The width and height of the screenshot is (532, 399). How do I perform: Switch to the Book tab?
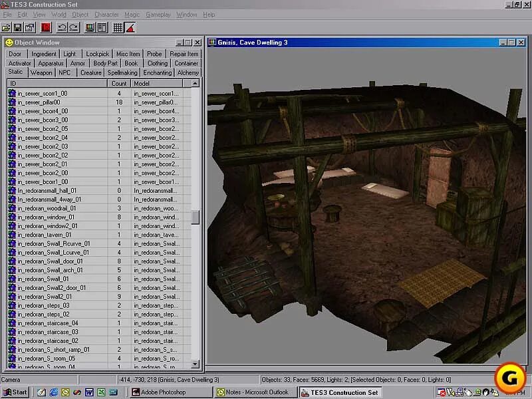click(131, 63)
